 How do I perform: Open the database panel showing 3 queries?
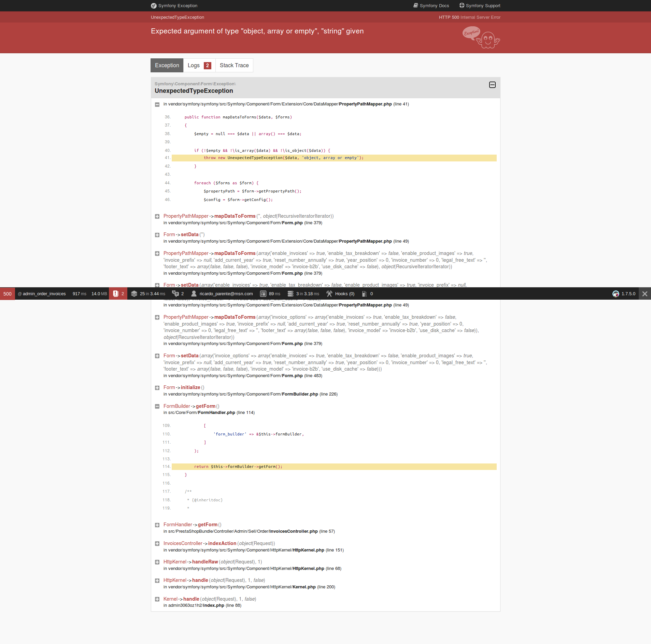[x=290, y=294]
